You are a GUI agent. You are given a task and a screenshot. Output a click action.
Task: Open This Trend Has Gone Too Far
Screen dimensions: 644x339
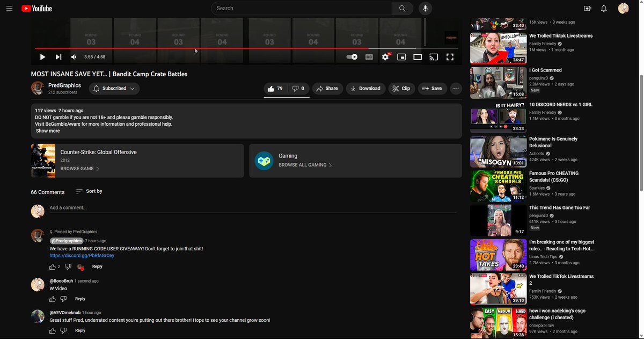[559, 208]
